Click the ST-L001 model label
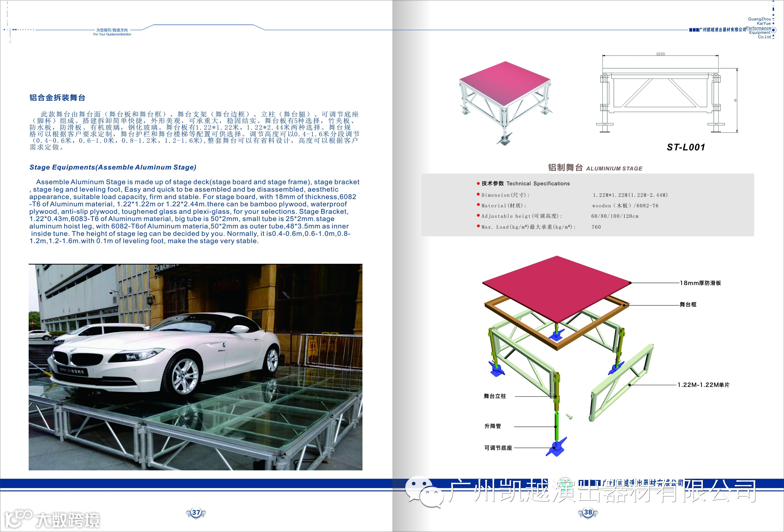 (x=686, y=147)
